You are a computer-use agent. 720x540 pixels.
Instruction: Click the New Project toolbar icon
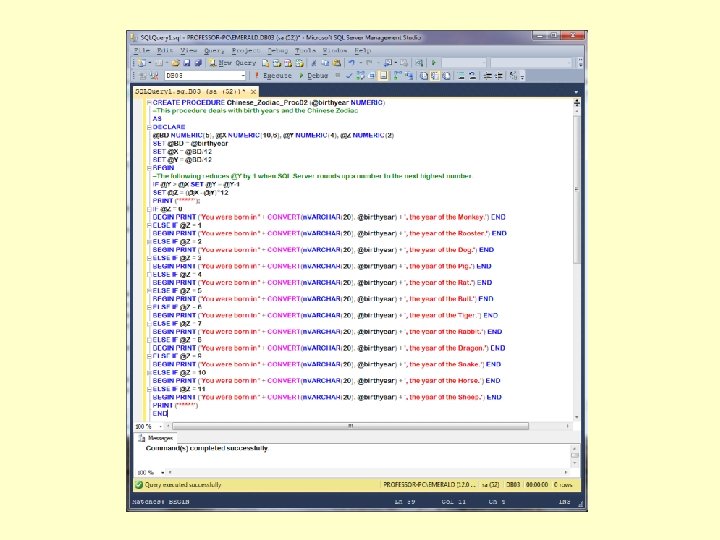142,62
